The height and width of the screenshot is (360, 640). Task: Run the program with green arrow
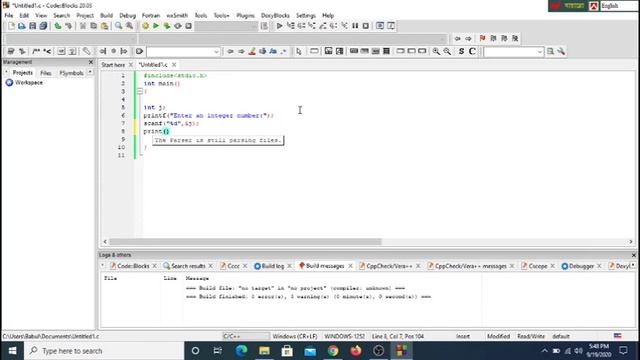[156, 26]
